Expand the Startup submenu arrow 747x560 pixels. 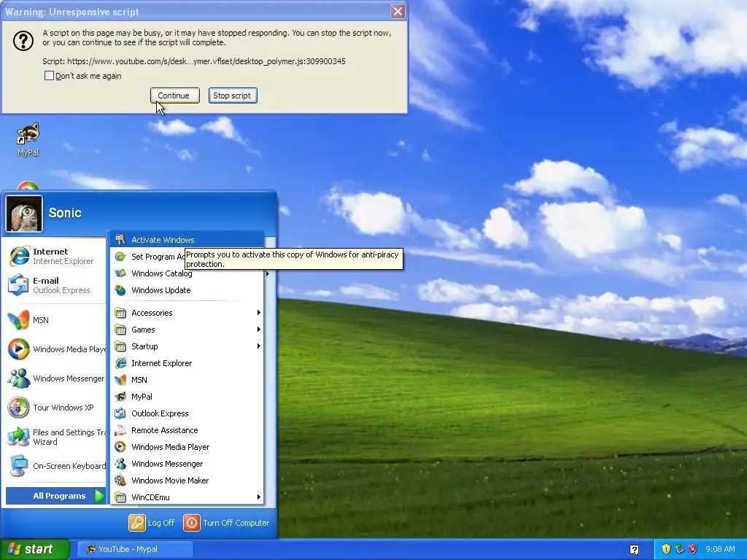(259, 346)
